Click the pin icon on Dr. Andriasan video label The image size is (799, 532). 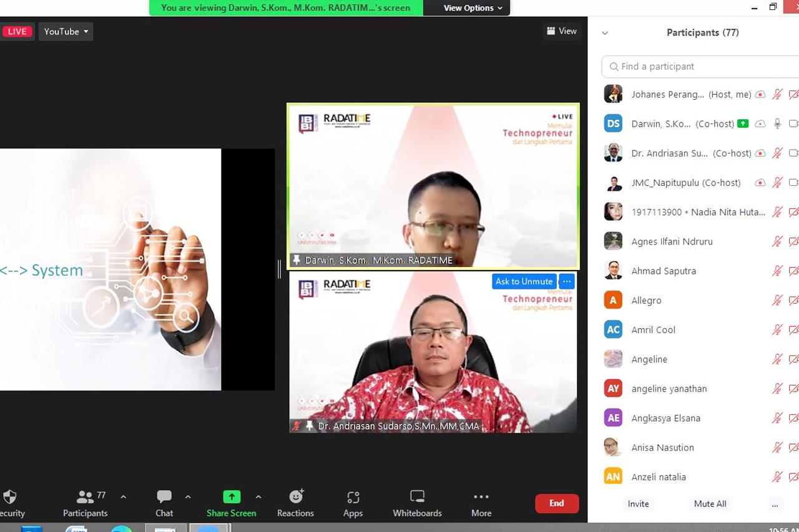pyautogui.click(x=310, y=426)
